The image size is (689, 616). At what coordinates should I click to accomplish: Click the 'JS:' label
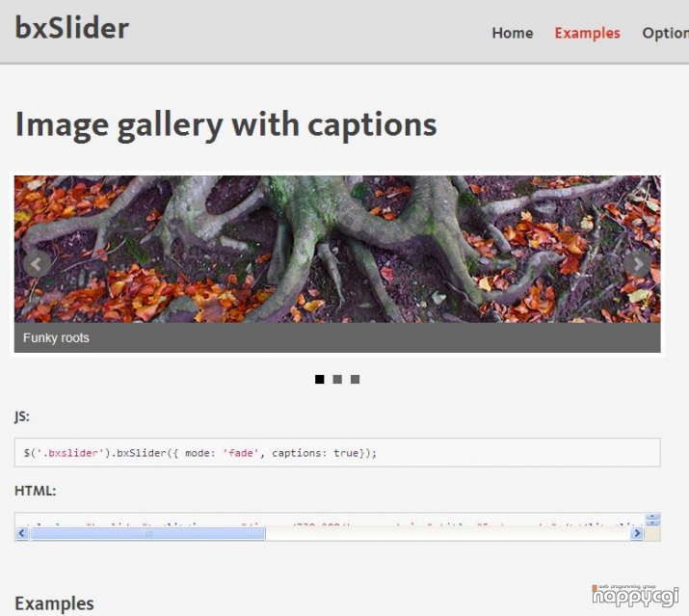pyautogui.click(x=22, y=416)
